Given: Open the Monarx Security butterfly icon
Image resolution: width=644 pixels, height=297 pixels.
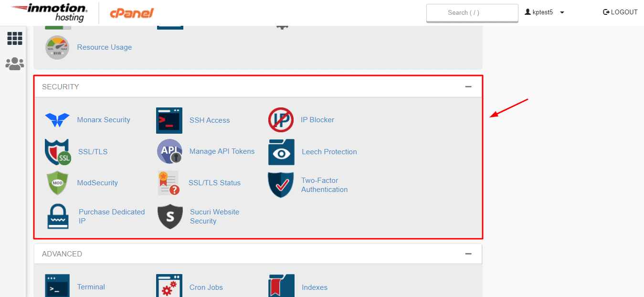Looking at the screenshot, I should point(57,120).
